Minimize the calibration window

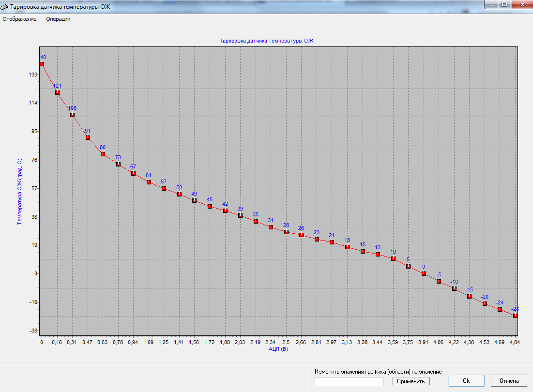point(491,4)
